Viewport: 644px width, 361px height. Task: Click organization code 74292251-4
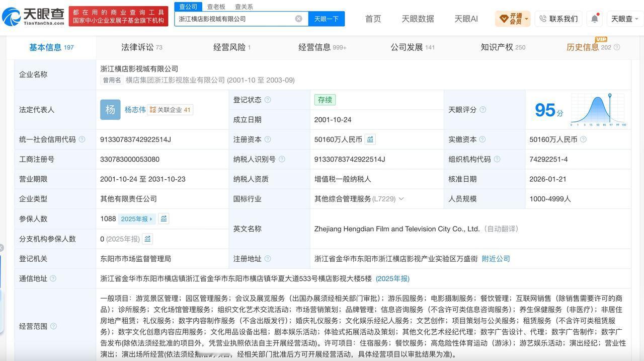(x=548, y=159)
